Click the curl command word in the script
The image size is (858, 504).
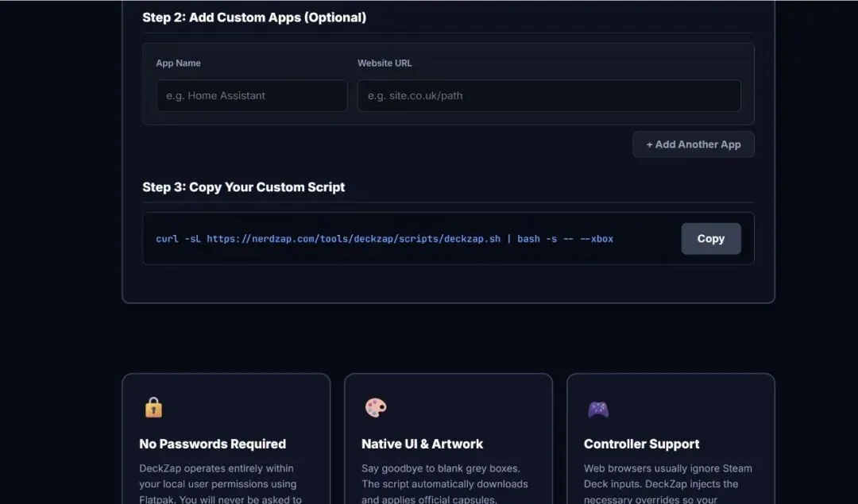click(x=167, y=238)
